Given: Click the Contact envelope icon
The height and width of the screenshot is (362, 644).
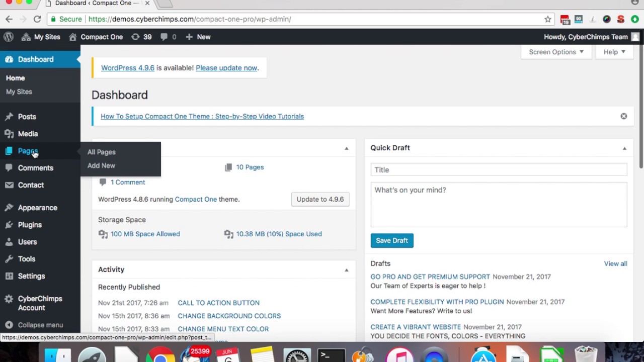Looking at the screenshot, I should [9, 185].
